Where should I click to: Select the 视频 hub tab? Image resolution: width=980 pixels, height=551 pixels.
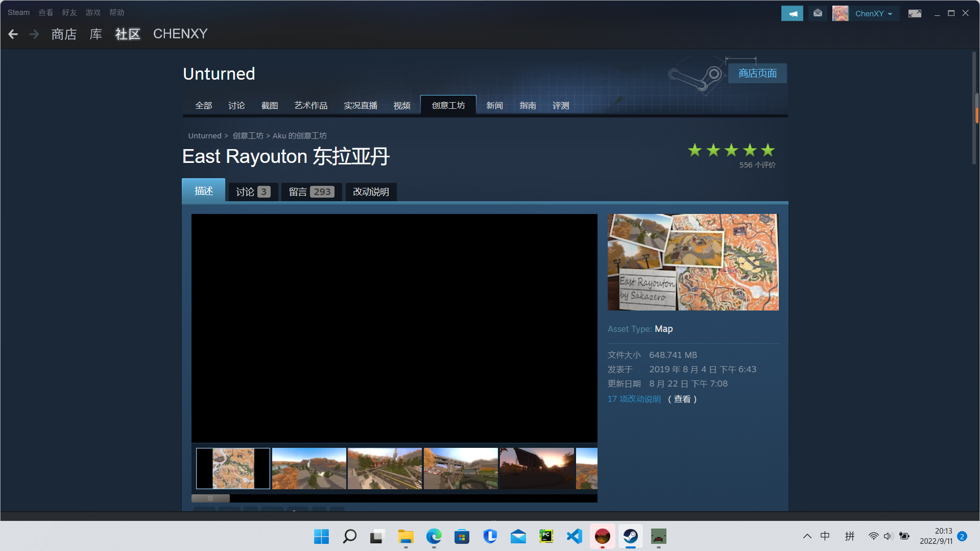[x=402, y=106]
